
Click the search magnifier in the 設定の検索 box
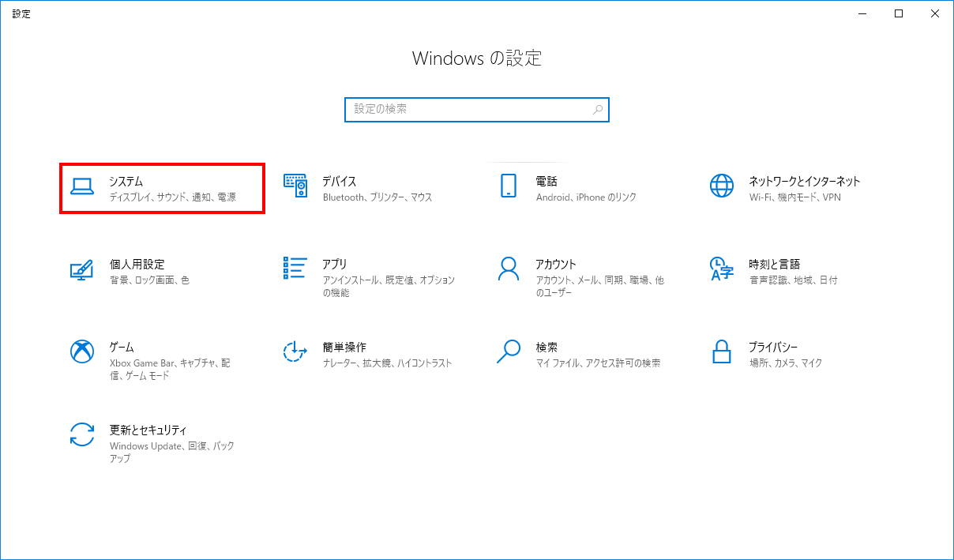[x=598, y=109]
